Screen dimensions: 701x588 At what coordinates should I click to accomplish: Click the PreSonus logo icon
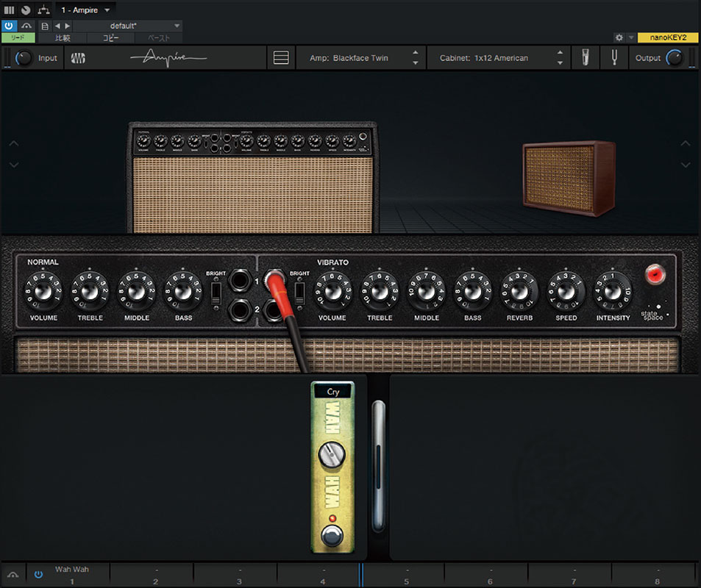pos(78,58)
